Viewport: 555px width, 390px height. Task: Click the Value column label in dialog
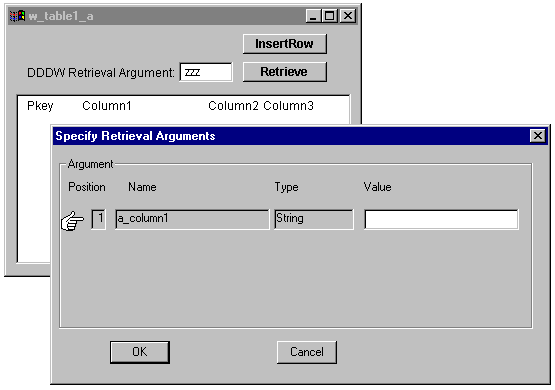377,187
